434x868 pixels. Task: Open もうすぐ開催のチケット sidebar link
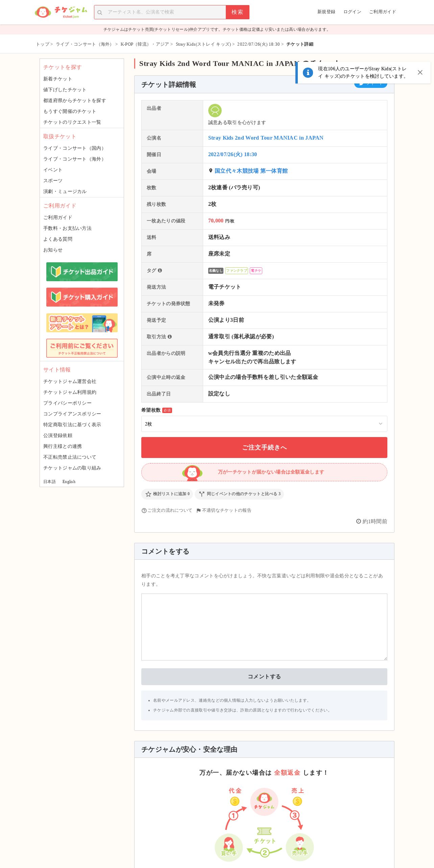70,111
